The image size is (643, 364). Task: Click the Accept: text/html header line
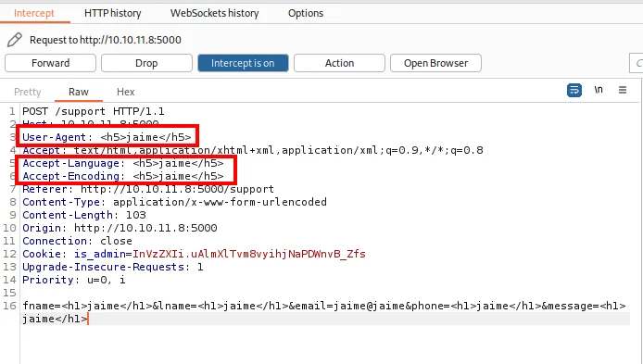[253, 150]
